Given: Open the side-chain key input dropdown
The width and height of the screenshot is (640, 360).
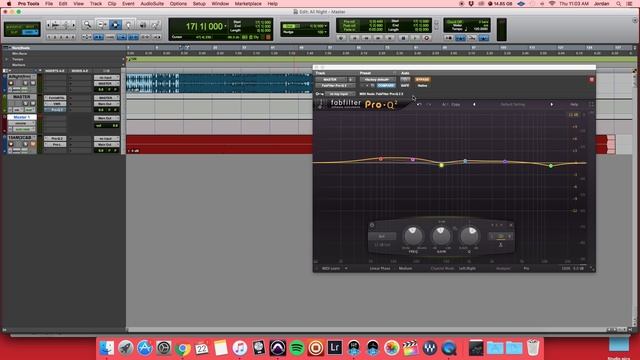Looking at the screenshot, I should click(x=339, y=94).
